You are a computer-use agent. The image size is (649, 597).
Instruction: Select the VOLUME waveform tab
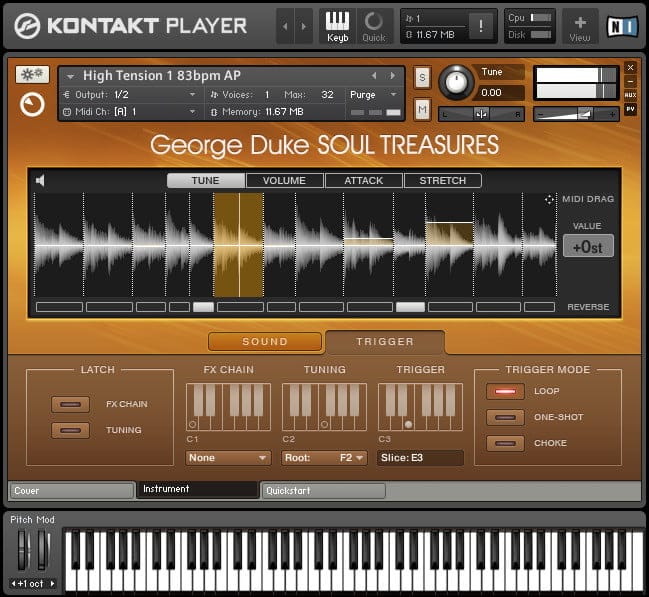pos(284,181)
